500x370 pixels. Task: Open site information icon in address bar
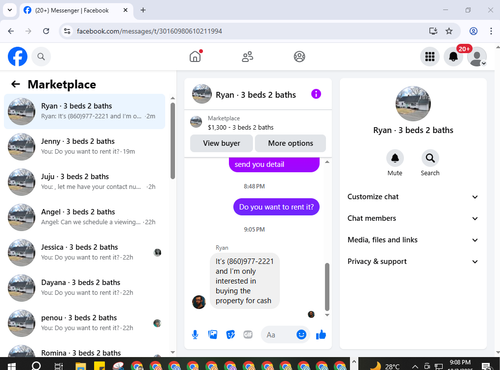pyautogui.click(x=67, y=31)
